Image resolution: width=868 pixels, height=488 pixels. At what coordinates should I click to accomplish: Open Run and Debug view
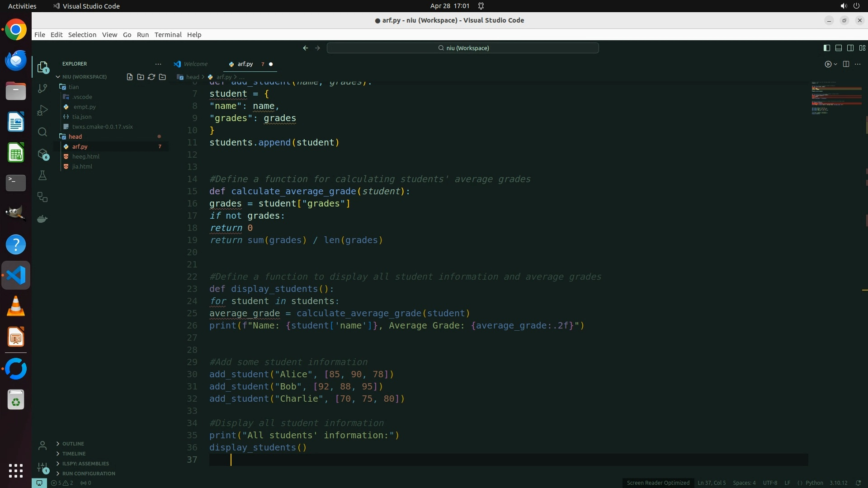[x=42, y=110]
